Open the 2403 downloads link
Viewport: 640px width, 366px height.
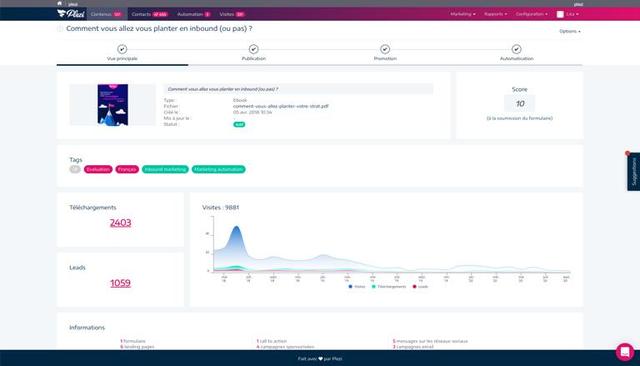coord(120,223)
